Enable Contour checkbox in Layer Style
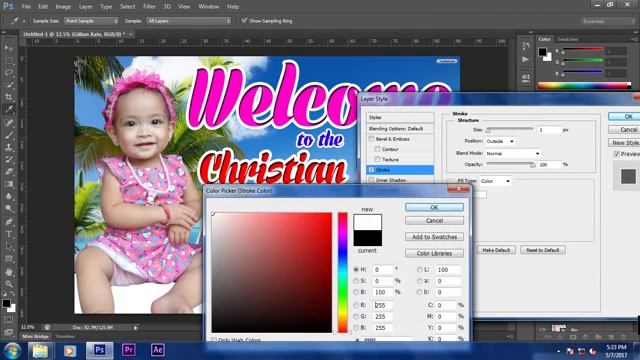640x360 pixels. tap(377, 149)
